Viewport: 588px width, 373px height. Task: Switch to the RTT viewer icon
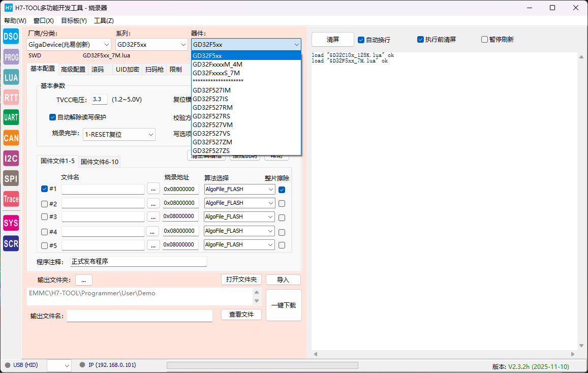click(x=11, y=98)
